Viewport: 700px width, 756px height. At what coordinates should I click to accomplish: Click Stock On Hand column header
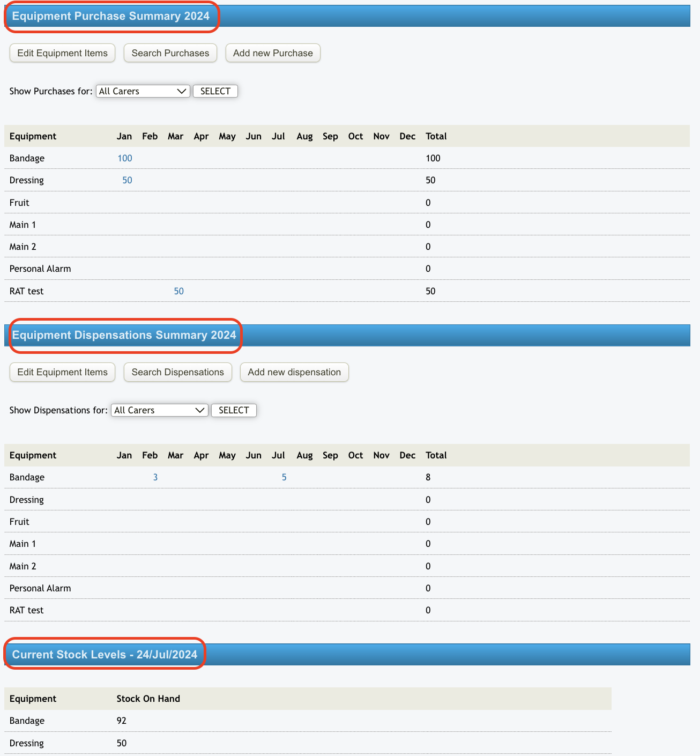tap(148, 699)
